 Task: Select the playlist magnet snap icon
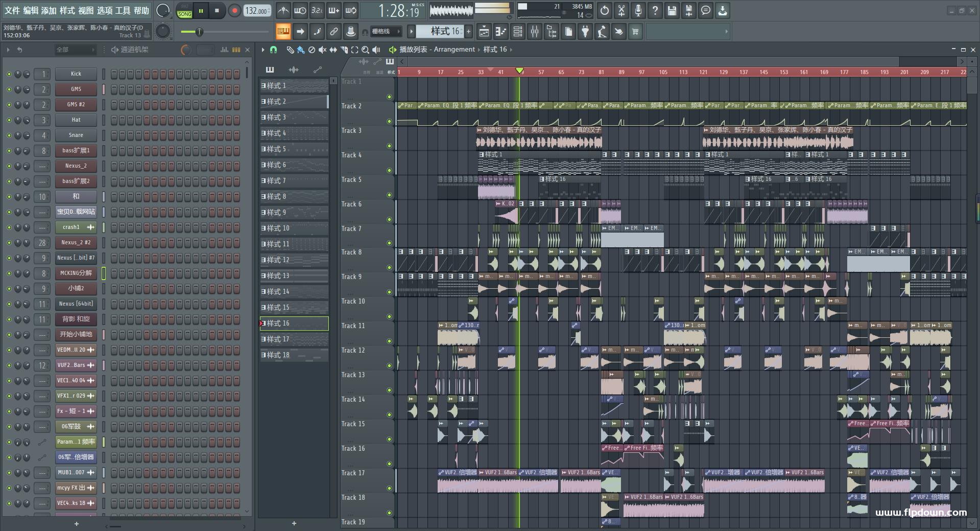[274, 50]
